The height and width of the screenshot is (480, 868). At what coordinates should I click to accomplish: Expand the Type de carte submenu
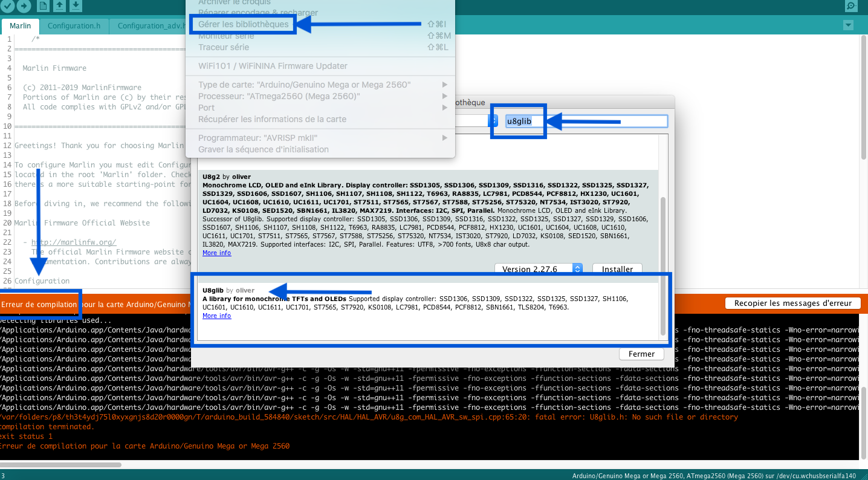[x=320, y=85]
